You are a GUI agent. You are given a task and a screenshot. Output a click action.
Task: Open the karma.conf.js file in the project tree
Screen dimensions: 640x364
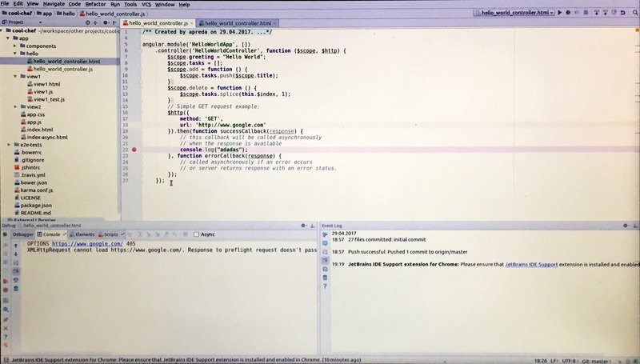point(38,190)
